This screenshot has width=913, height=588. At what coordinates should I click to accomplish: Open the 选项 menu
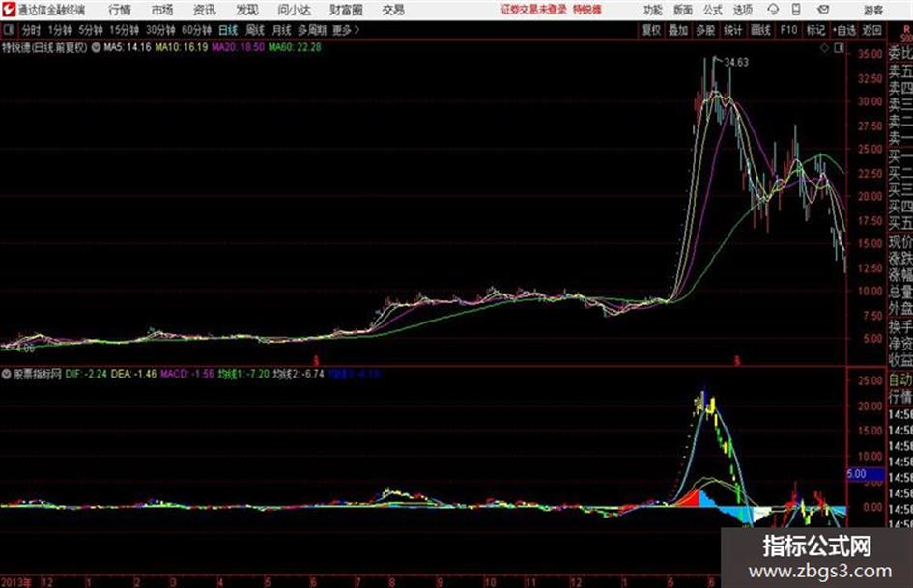743,10
